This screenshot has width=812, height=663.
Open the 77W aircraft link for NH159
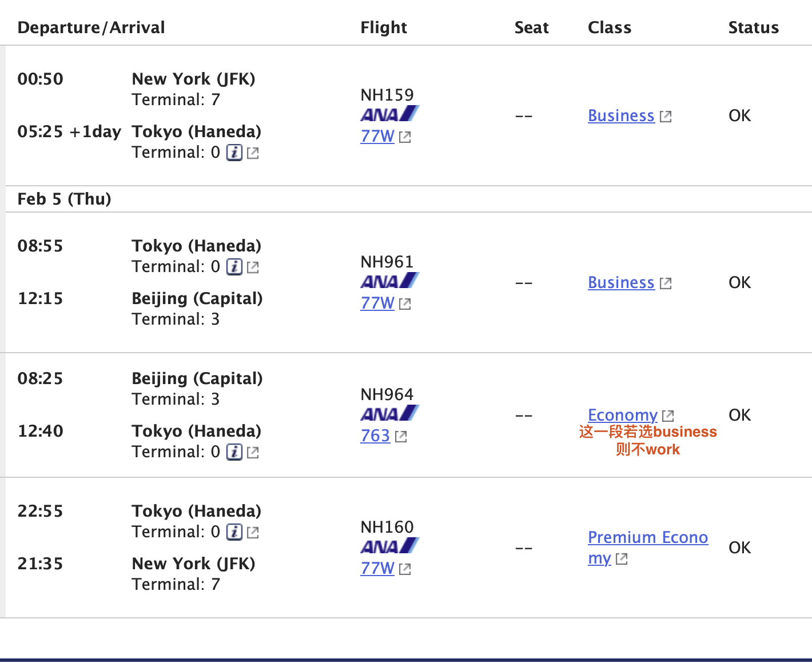click(x=377, y=137)
